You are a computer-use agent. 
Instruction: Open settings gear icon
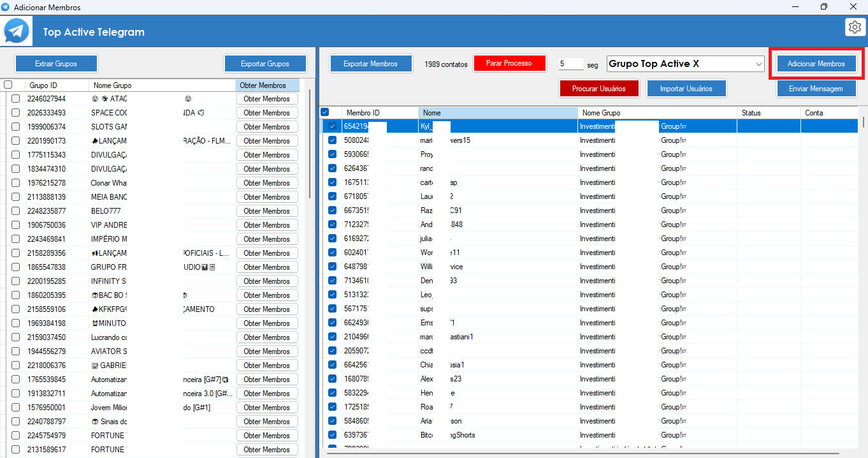point(855,27)
